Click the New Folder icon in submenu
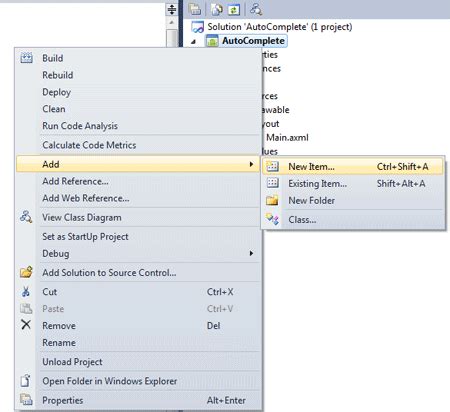 [272, 200]
